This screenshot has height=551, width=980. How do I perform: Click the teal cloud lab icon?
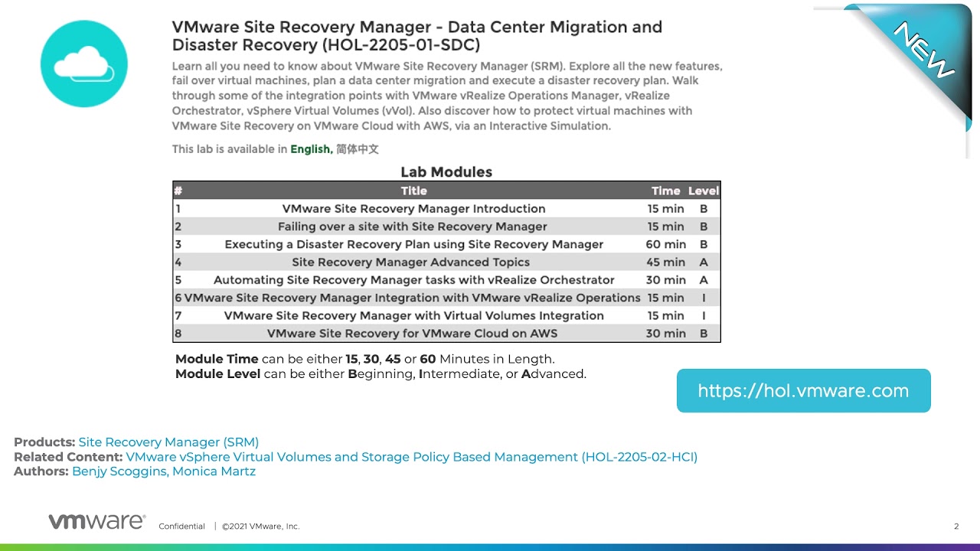click(x=83, y=64)
